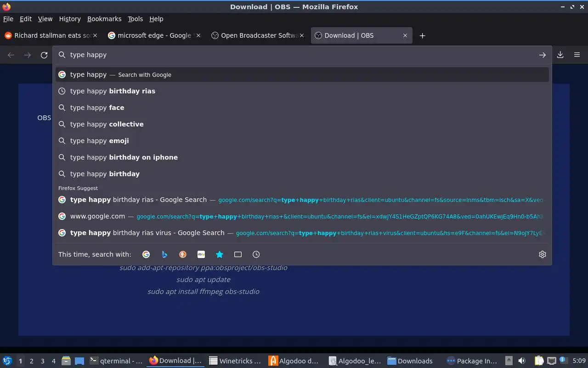Search open tabs using the tab icon
The width and height of the screenshot is (588, 368).
[x=238, y=254]
